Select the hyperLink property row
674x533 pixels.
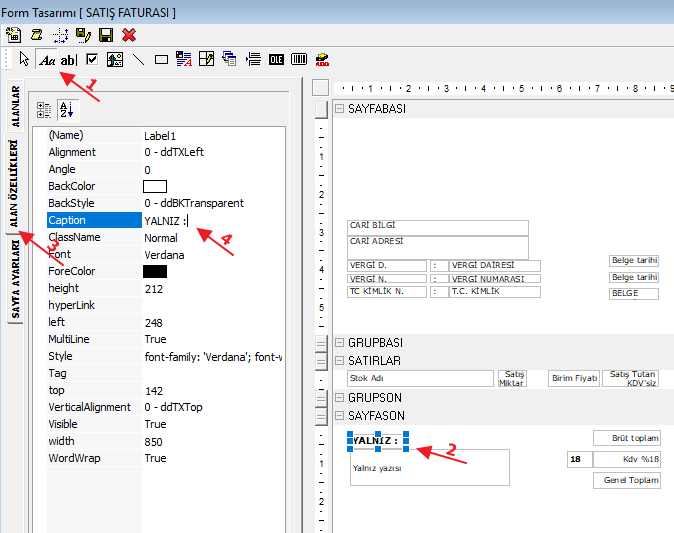pos(165,305)
